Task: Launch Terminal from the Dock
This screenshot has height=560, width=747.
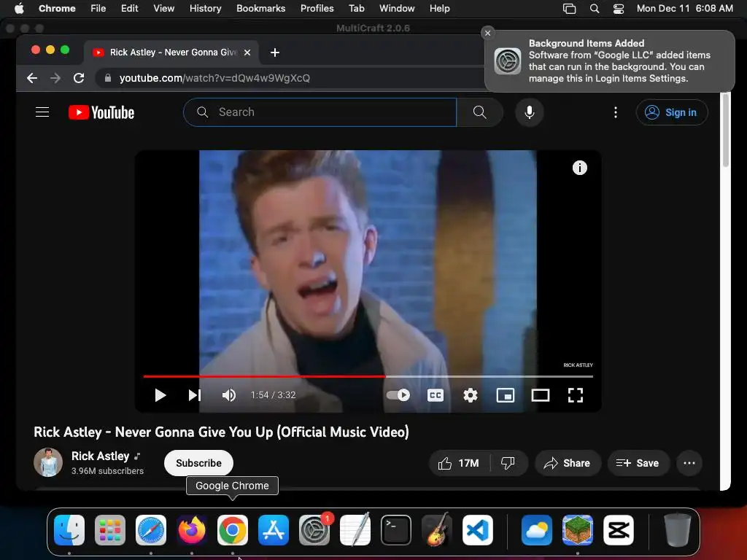Action: tap(396, 529)
